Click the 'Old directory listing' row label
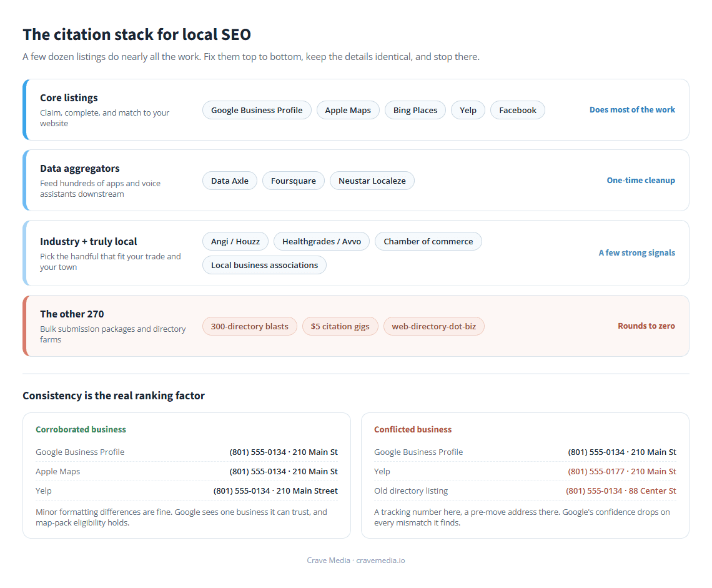This screenshot has width=712, height=588. (411, 491)
